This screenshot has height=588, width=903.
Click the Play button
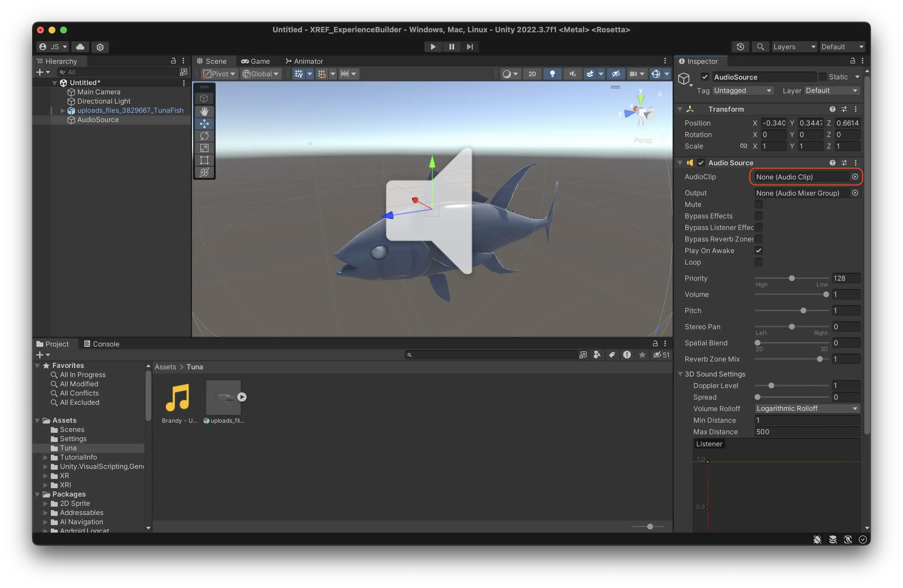coord(433,47)
